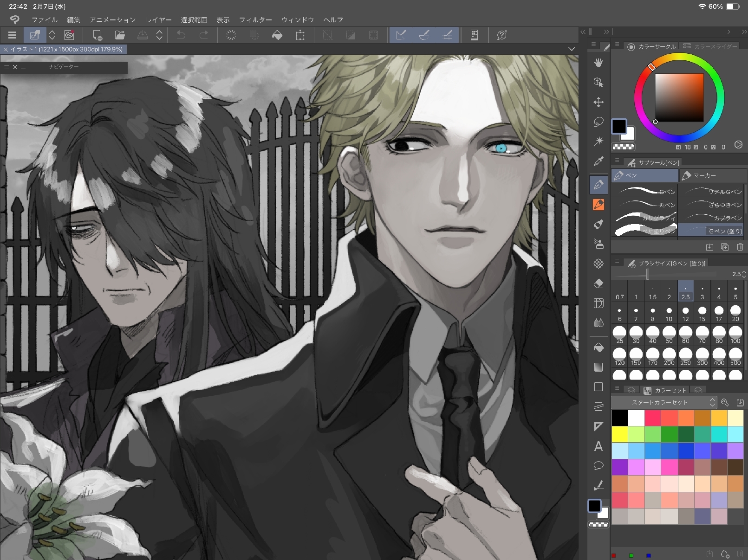Select transparent color below color circle swatches
Screen dimensions: 748x560
pos(623,147)
